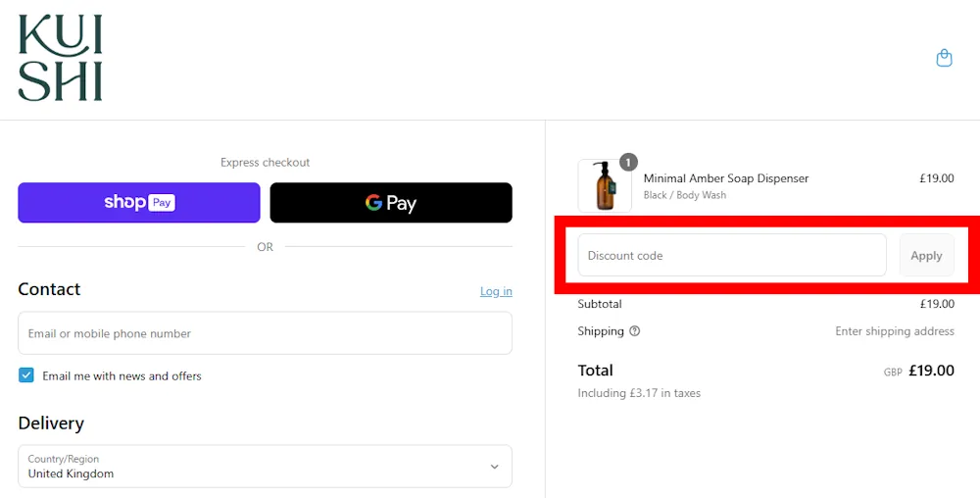Screen dimensions: 980x498
Task: Focus the Email or mobile phone number field
Action: [265, 333]
